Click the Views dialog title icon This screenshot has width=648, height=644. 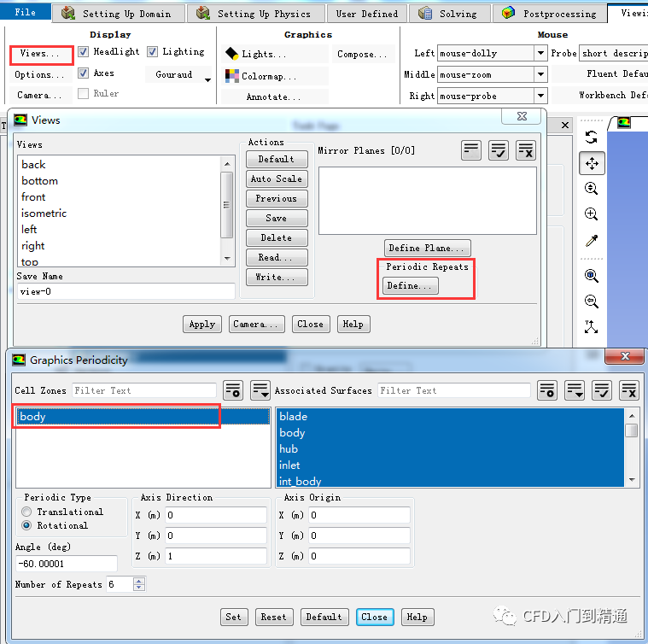(20, 120)
